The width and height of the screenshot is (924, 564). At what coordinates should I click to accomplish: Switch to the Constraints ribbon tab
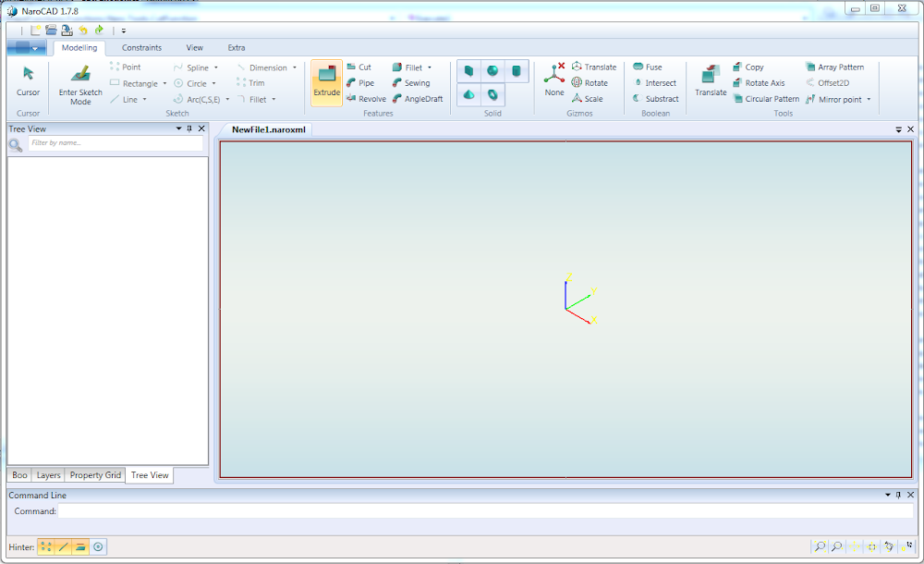tap(141, 48)
